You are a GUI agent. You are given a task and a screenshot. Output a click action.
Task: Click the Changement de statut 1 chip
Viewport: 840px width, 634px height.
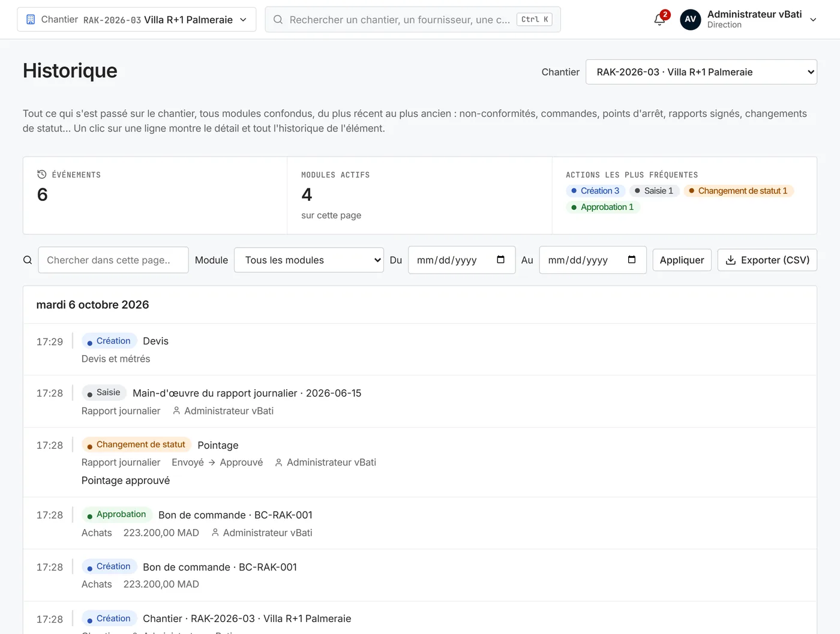(x=739, y=191)
